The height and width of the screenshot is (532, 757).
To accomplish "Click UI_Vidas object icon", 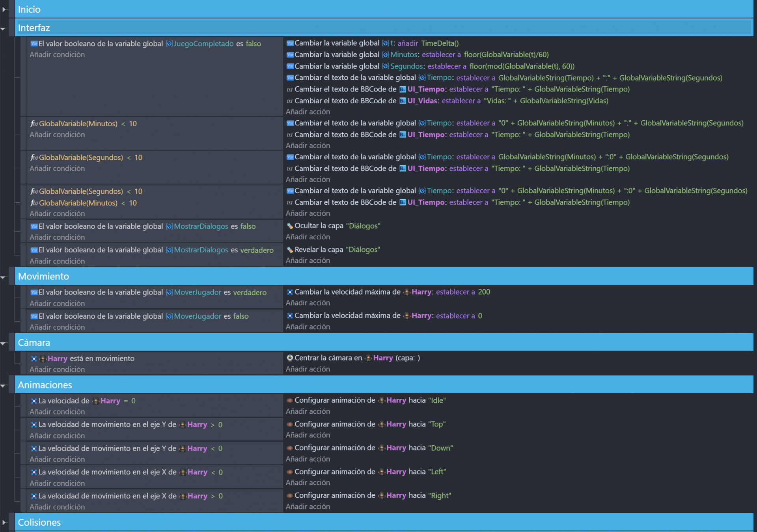I will coord(403,101).
